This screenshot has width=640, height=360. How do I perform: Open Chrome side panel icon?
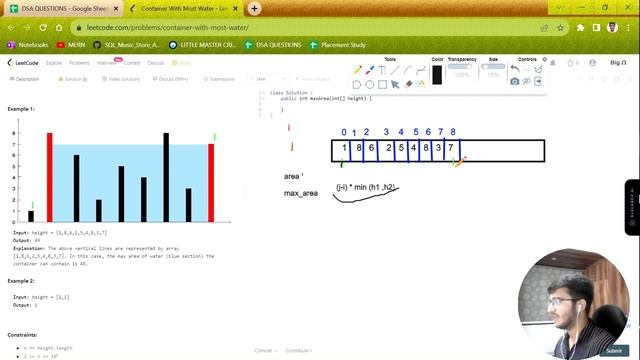pos(596,28)
